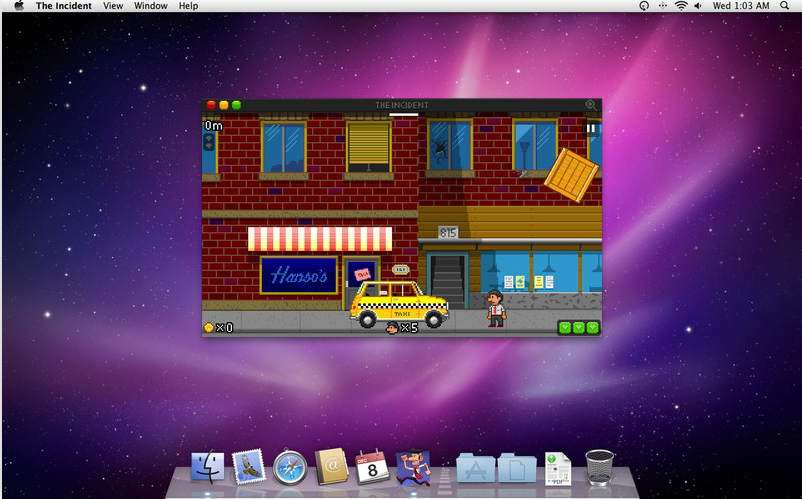Click the green health diamonds panel

[578, 327]
